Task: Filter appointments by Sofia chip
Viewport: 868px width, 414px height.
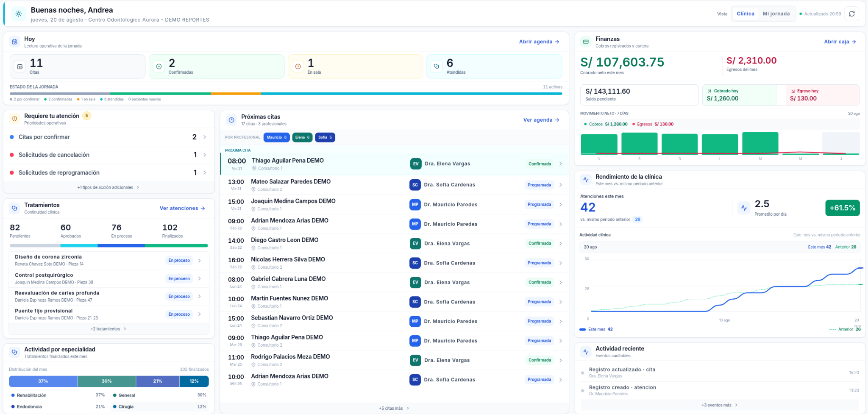Action: click(x=325, y=137)
